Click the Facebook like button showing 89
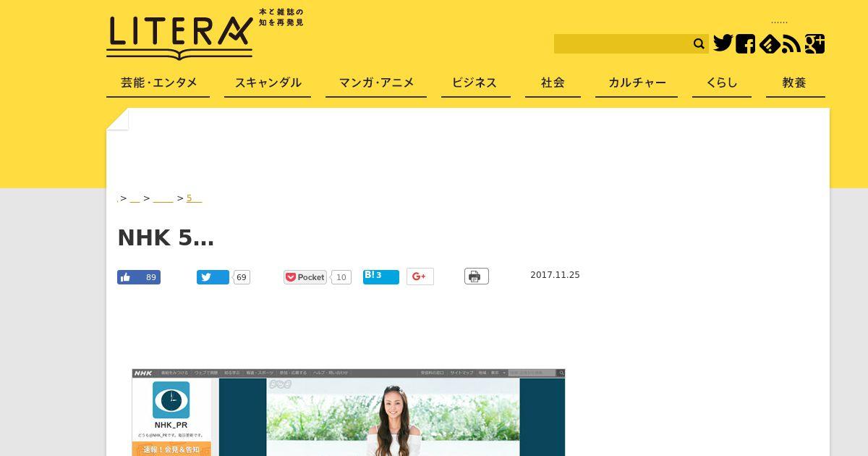The height and width of the screenshot is (456, 868). [139, 277]
